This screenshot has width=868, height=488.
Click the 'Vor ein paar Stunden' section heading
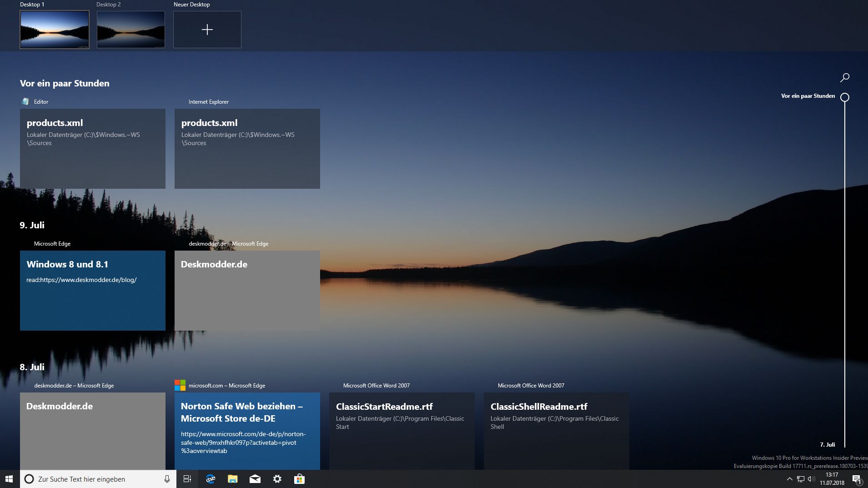65,83
